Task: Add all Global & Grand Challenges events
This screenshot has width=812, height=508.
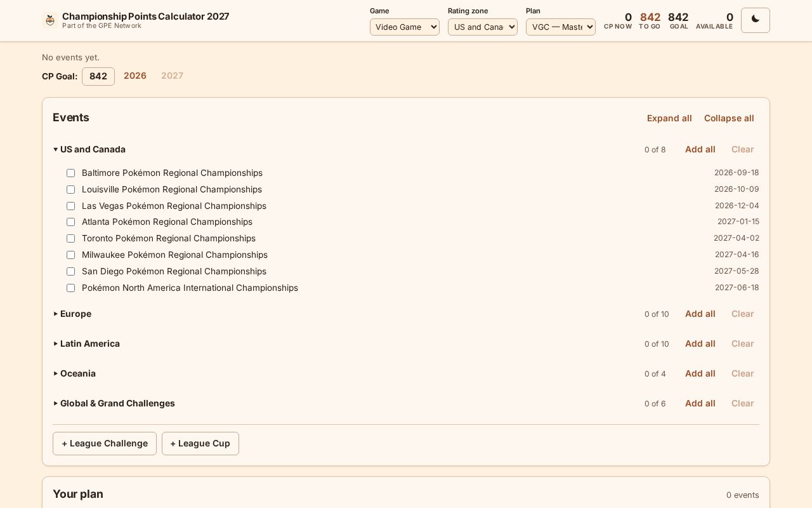Action: pos(700,403)
